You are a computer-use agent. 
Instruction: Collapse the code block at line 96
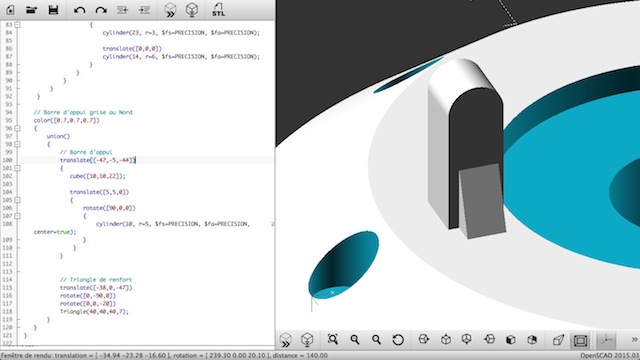[x=17, y=129]
